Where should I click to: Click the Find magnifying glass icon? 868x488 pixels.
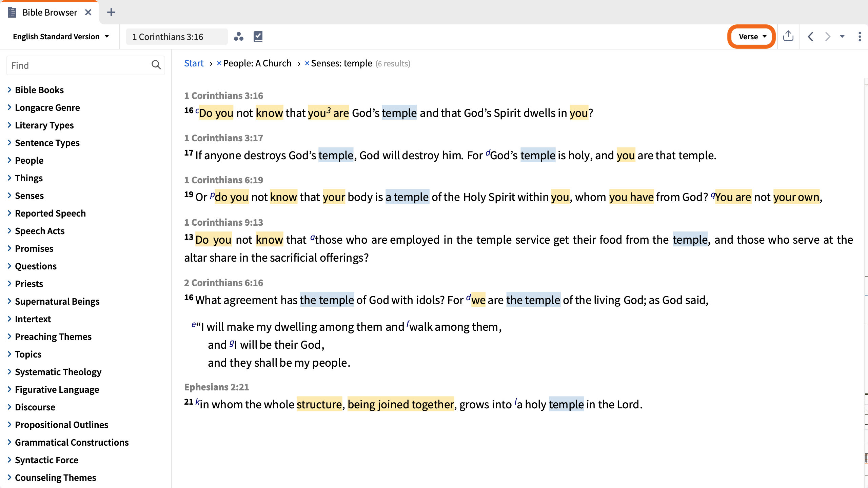click(x=156, y=65)
